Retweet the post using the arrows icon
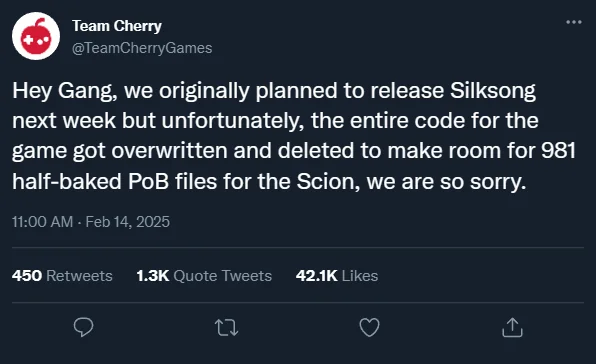Viewport: 596px width, 364px height. [227, 328]
